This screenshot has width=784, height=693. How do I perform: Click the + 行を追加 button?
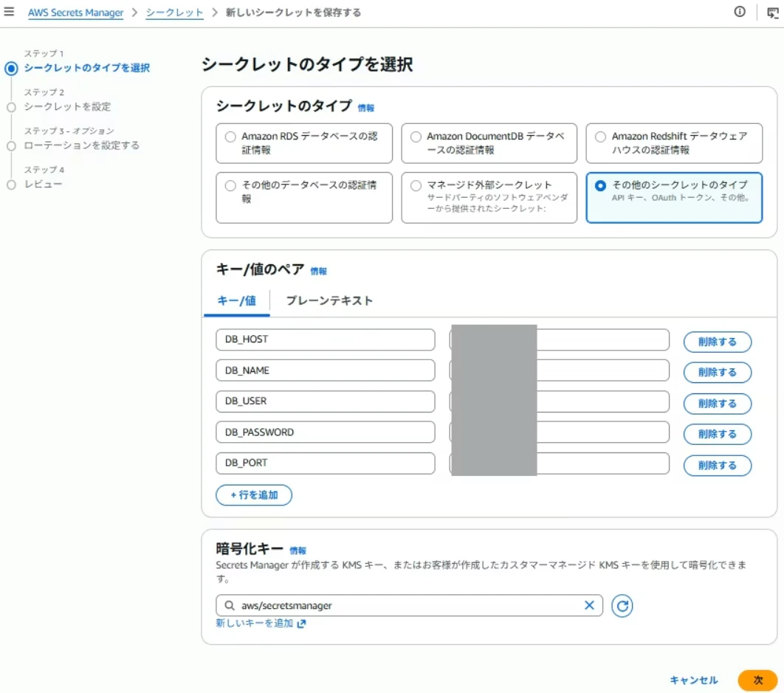254,495
